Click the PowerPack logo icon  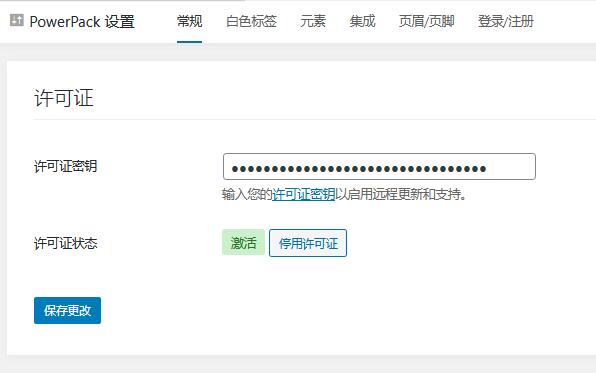coord(17,20)
